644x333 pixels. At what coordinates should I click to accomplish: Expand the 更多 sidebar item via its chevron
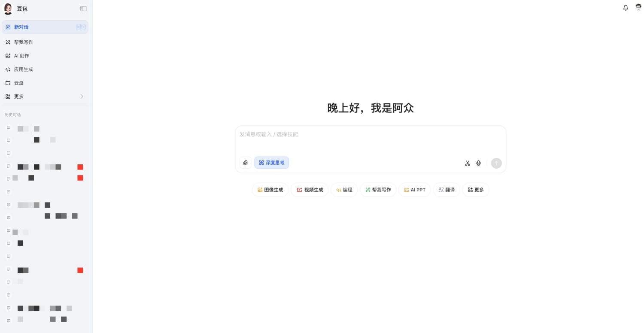82,97
